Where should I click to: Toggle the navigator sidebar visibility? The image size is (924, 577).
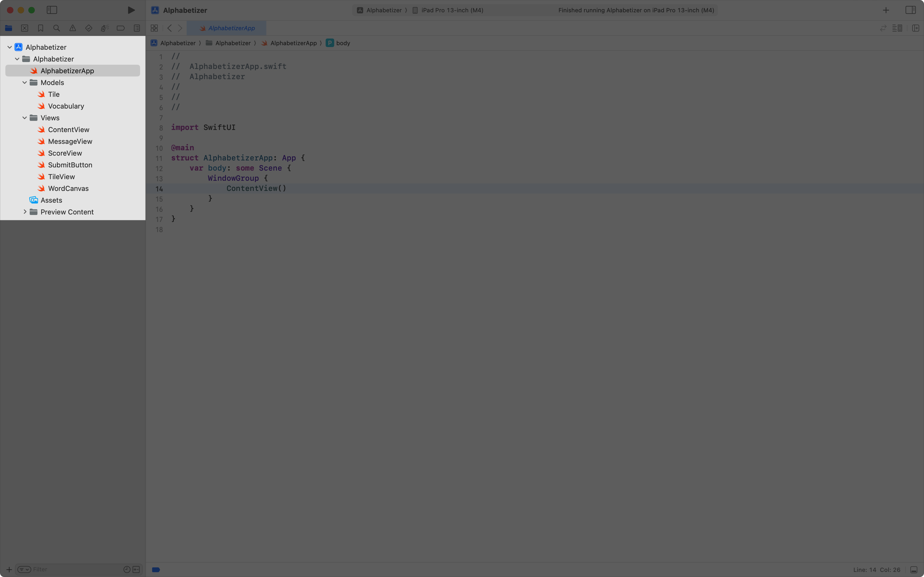click(x=52, y=10)
